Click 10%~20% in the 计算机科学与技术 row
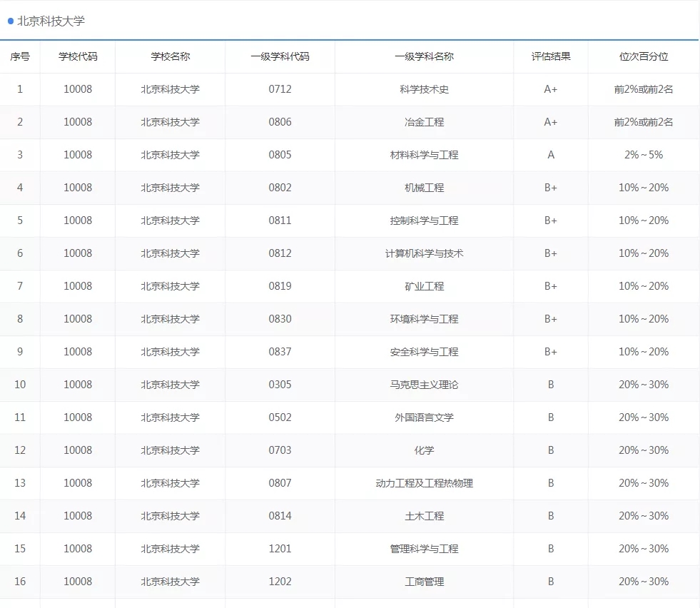 tap(644, 253)
